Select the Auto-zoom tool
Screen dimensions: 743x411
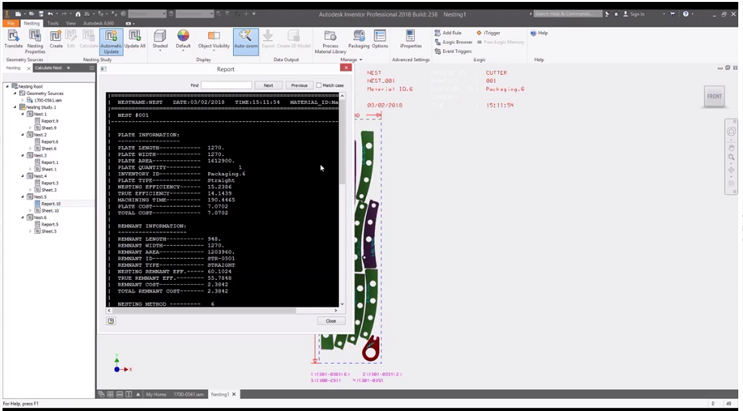245,38
